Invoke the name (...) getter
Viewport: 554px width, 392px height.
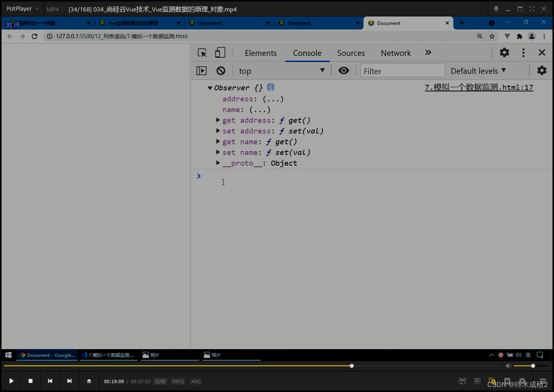pos(260,110)
